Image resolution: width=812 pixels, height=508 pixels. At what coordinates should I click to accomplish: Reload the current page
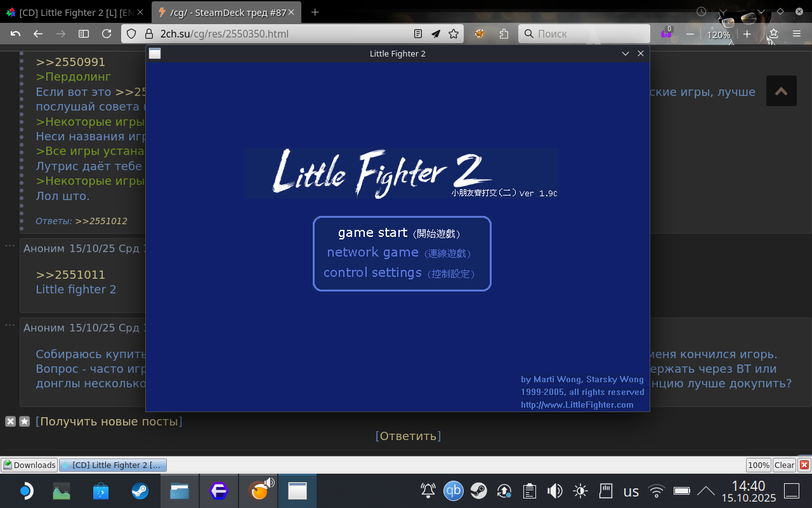click(x=107, y=34)
